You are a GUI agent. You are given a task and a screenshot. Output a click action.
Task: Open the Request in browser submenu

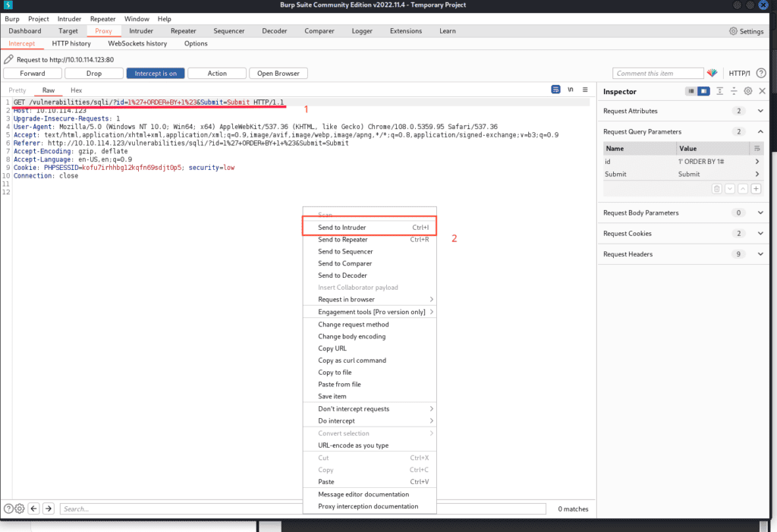pos(370,300)
